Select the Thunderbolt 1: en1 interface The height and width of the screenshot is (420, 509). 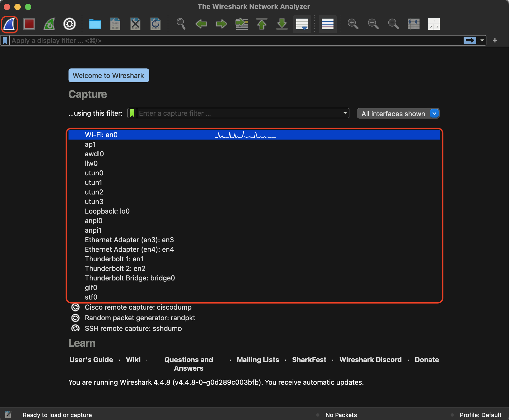click(254, 259)
